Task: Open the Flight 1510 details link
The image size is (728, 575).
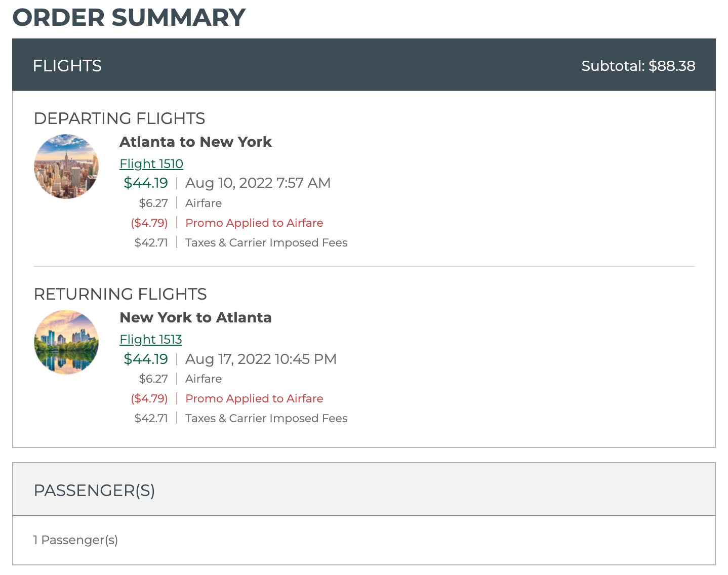Action: tap(151, 163)
